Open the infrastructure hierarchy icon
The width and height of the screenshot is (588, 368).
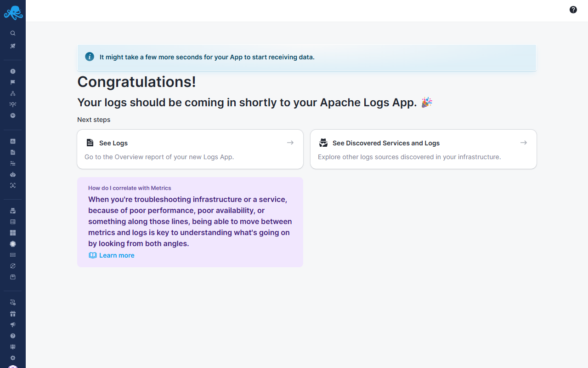pyautogui.click(x=13, y=93)
